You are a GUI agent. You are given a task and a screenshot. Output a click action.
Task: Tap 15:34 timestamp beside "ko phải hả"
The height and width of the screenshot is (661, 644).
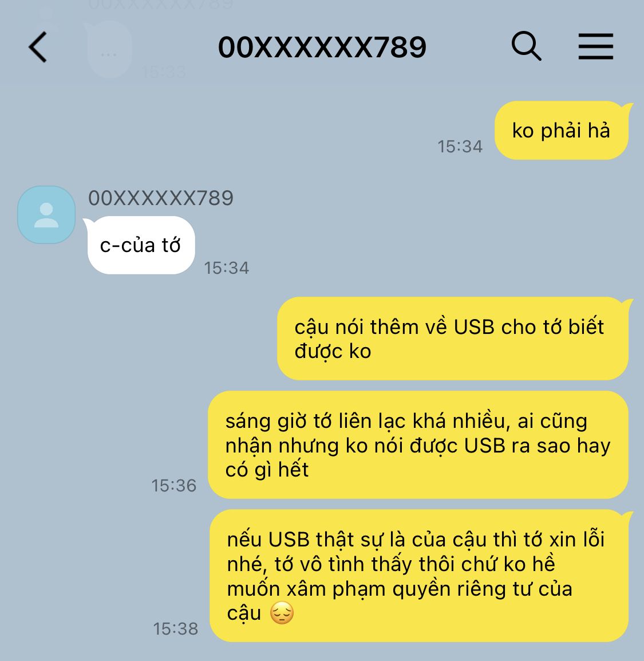point(460,147)
